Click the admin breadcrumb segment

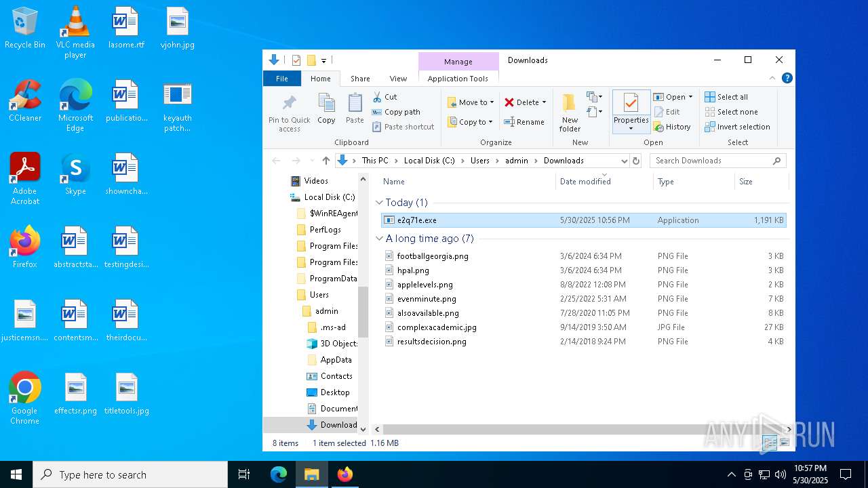pyautogui.click(x=516, y=161)
